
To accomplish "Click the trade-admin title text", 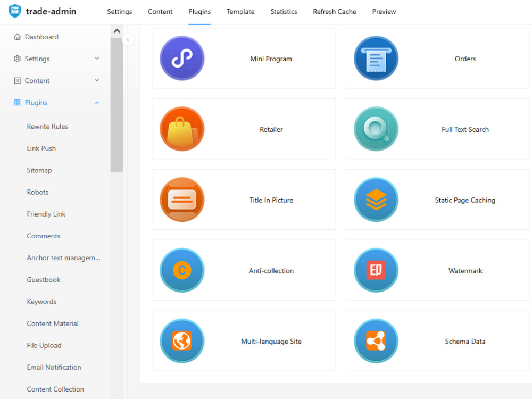I will coord(51,11).
